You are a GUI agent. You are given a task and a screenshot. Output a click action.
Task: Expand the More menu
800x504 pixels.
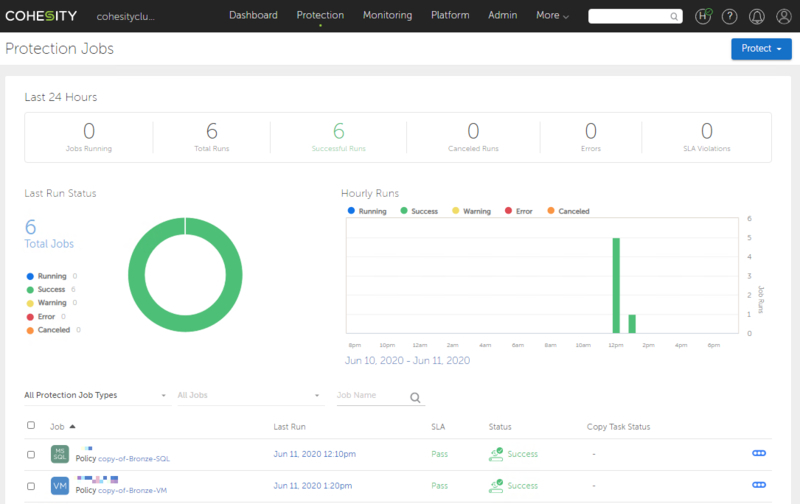tap(552, 15)
